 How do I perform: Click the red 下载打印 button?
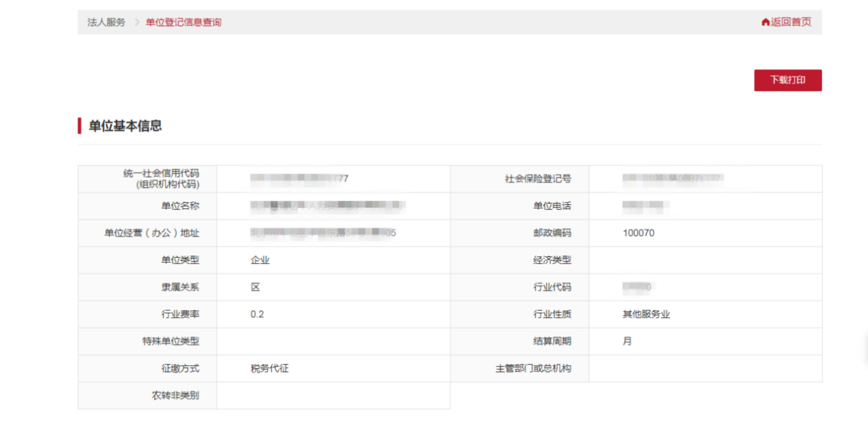point(788,80)
